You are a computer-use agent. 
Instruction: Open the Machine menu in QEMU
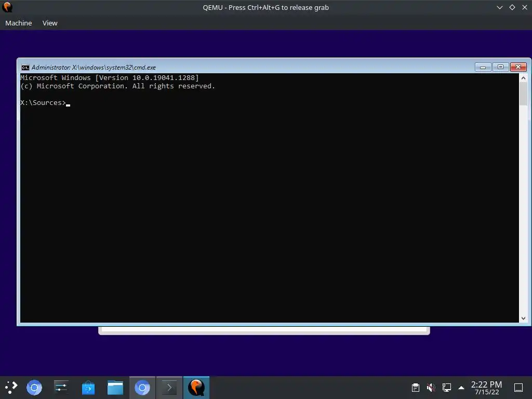coord(19,23)
